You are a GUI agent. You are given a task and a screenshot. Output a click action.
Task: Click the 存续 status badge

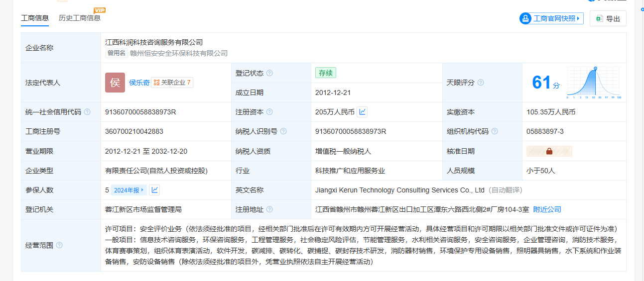pos(326,73)
